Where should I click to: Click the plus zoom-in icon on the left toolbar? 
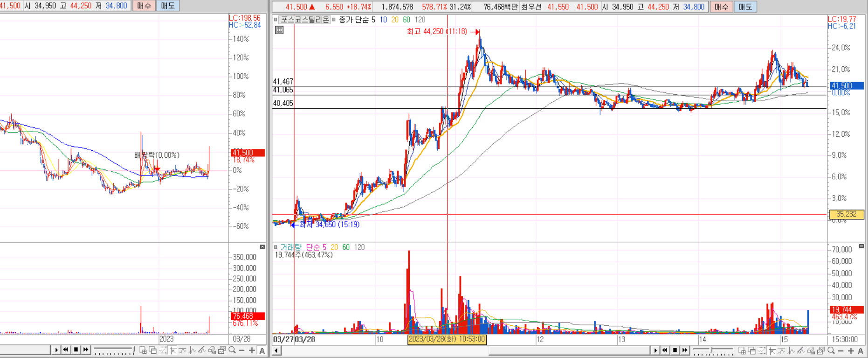pyautogui.click(x=252, y=350)
